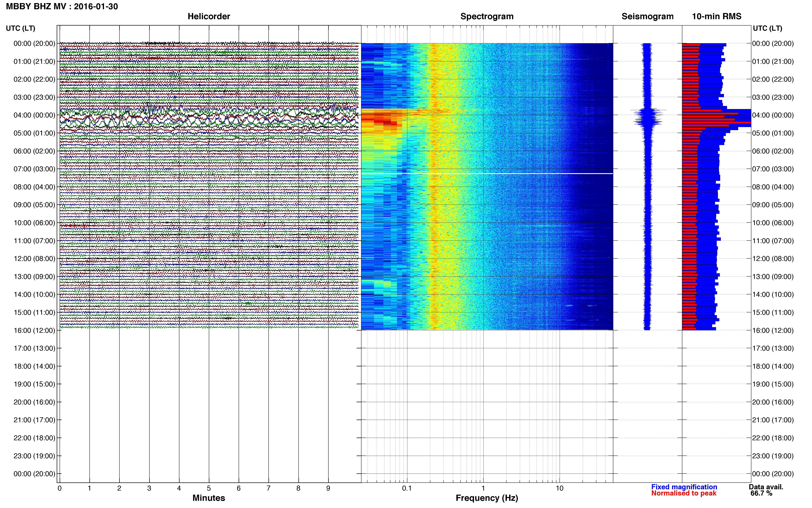812x508 pixels.
Task: Click minute tick '5' on the Helicorder axis
Action: 209,488
